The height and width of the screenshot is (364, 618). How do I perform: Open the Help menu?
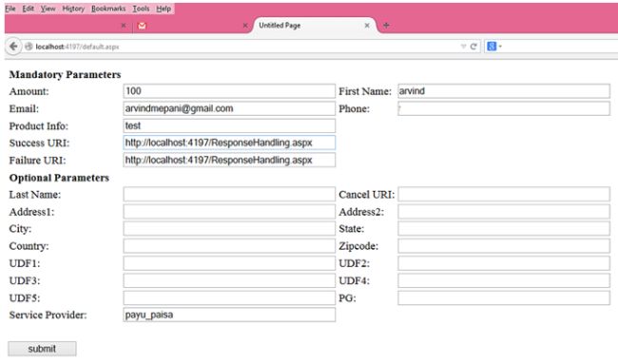(x=164, y=9)
